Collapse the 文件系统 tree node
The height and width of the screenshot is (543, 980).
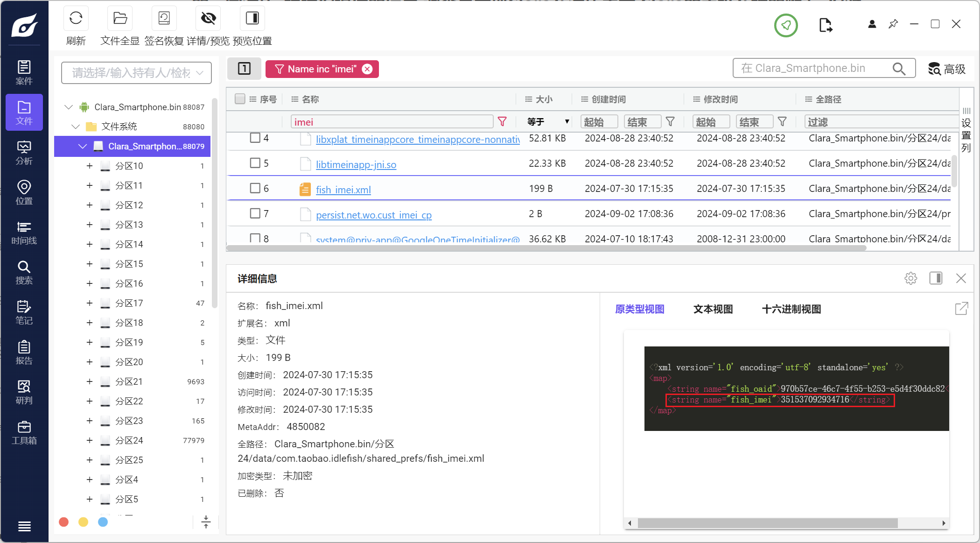coord(76,127)
